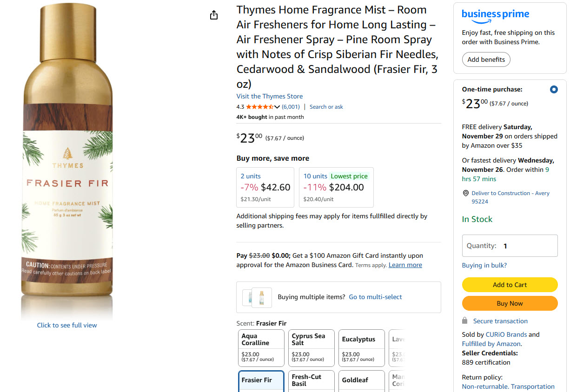This screenshot has height=392, width=570.
Task: Click the Business Prime logo
Action: point(495,16)
